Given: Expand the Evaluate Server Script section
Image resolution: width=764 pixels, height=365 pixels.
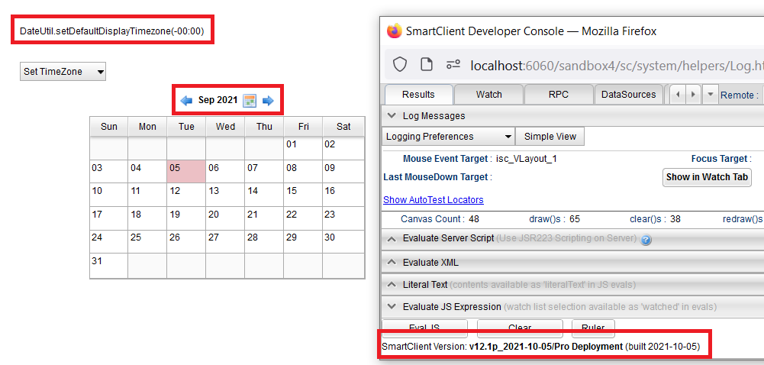Looking at the screenshot, I should pyautogui.click(x=391, y=239).
